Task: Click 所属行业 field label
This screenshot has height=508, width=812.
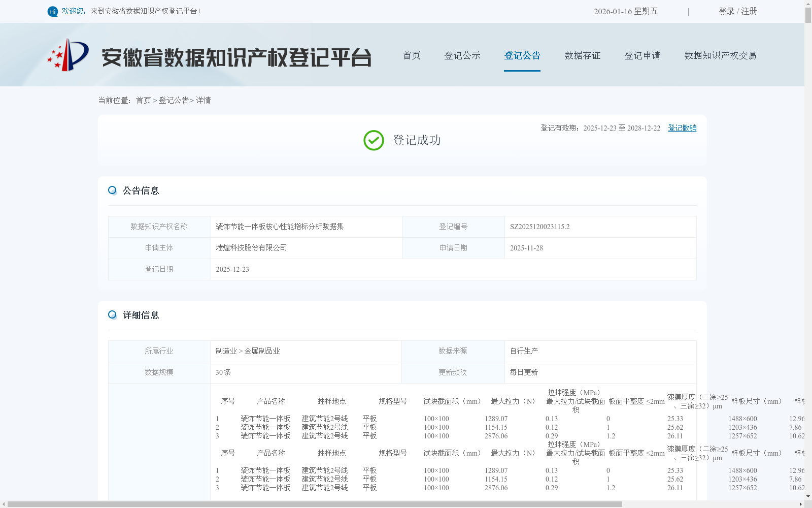Action: (x=159, y=351)
